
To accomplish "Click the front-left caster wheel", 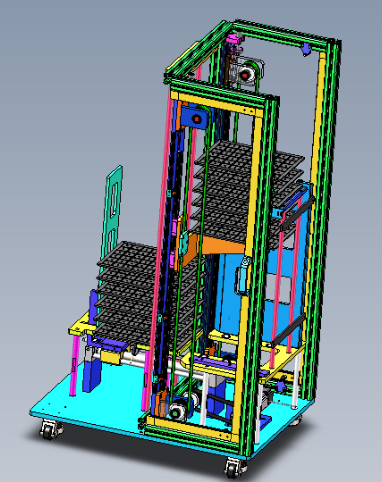I will (51, 430).
